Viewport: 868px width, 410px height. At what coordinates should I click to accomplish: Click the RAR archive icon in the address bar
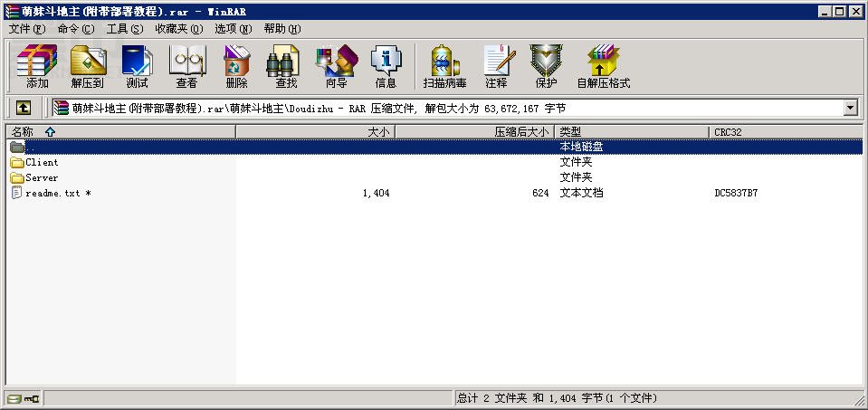coord(62,108)
